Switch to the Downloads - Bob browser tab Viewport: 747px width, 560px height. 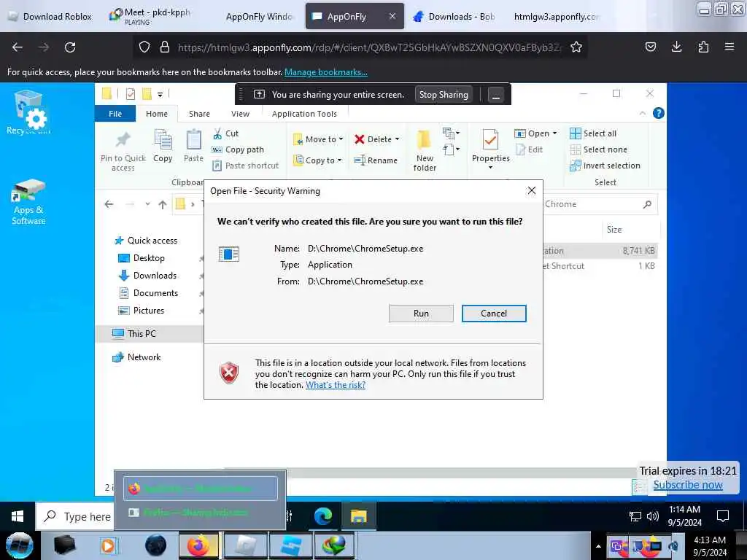pyautogui.click(x=453, y=17)
